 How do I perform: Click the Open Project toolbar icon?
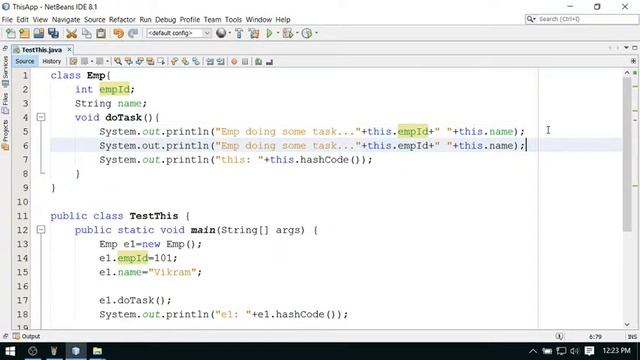point(39,33)
